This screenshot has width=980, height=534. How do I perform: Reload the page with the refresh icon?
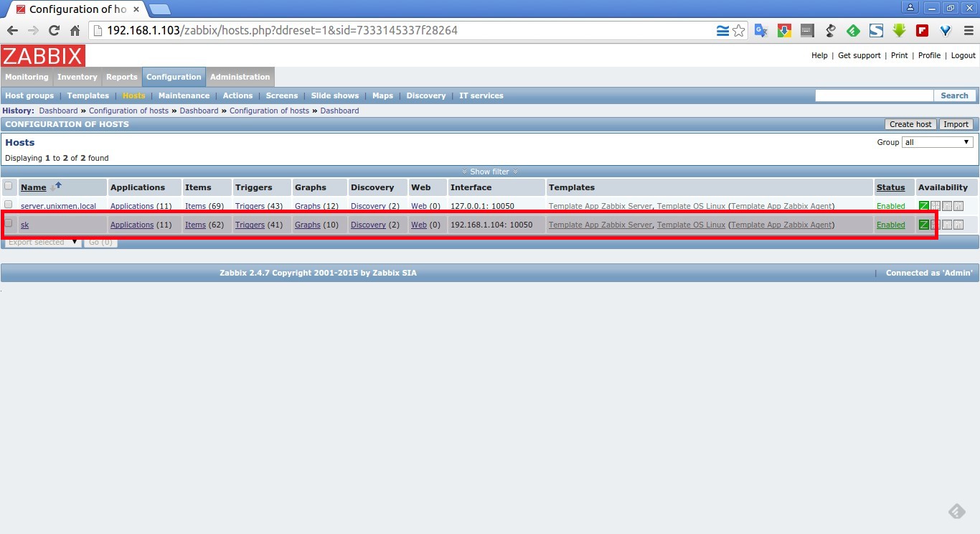54,30
